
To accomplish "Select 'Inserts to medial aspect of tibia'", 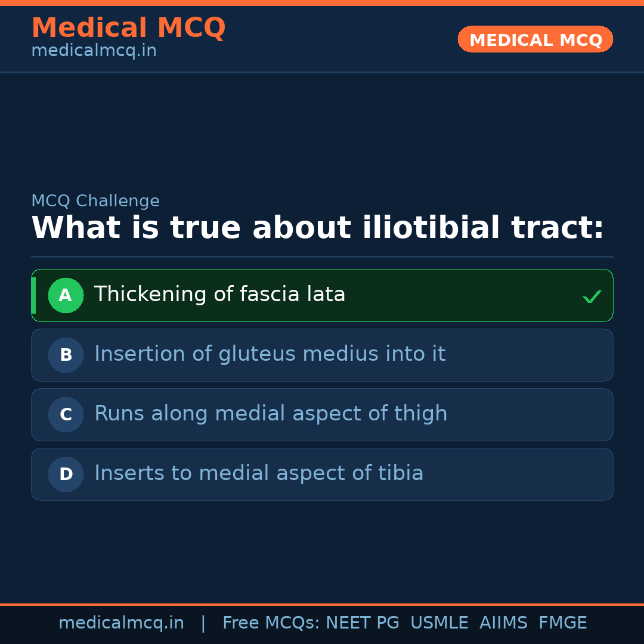I will click(x=259, y=473).
